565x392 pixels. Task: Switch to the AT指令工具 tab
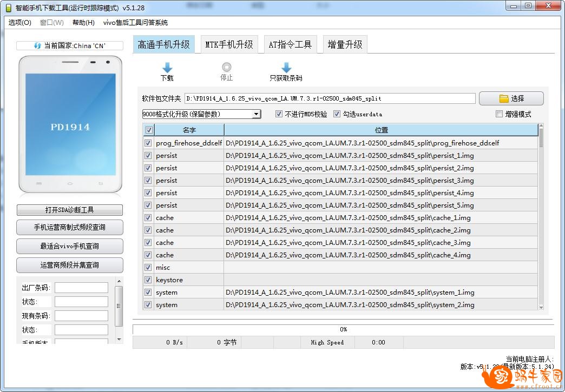(290, 44)
